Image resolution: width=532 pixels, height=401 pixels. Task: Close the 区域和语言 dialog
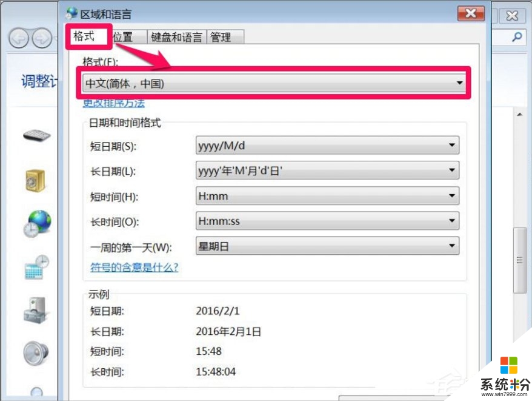(471, 13)
